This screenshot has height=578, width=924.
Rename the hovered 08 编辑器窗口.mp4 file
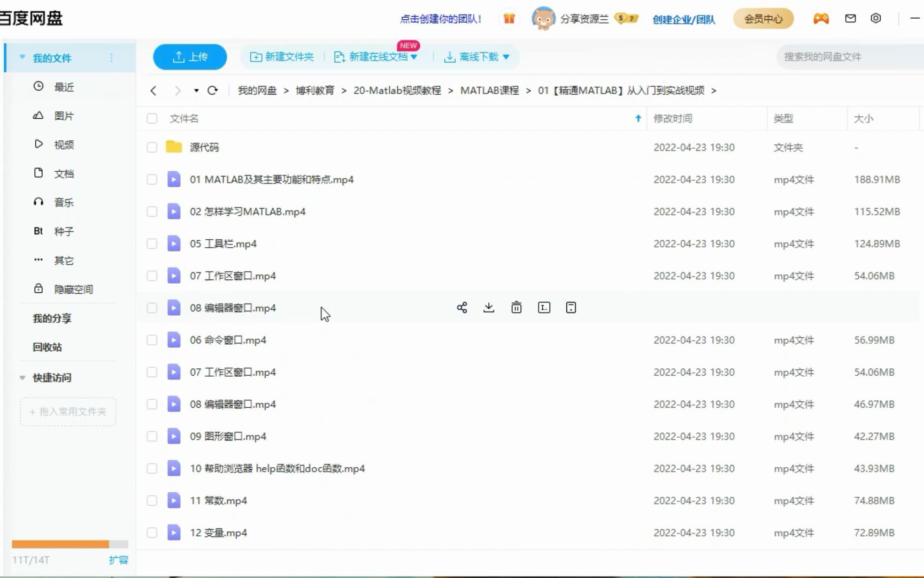point(544,308)
